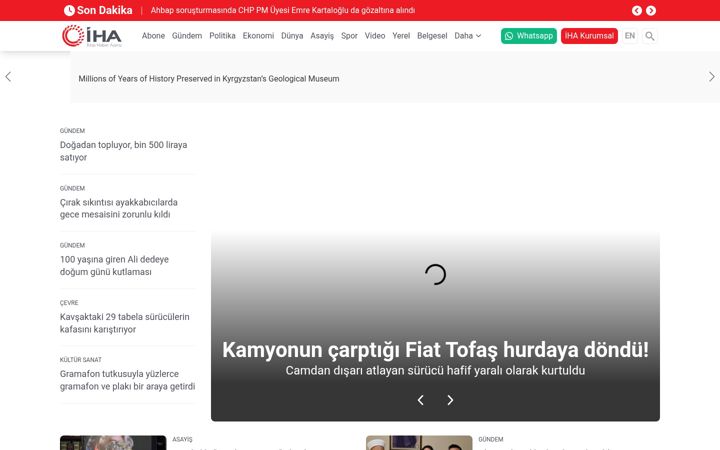
Task: Open the Ekonomi section
Action: pyautogui.click(x=258, y=36)
